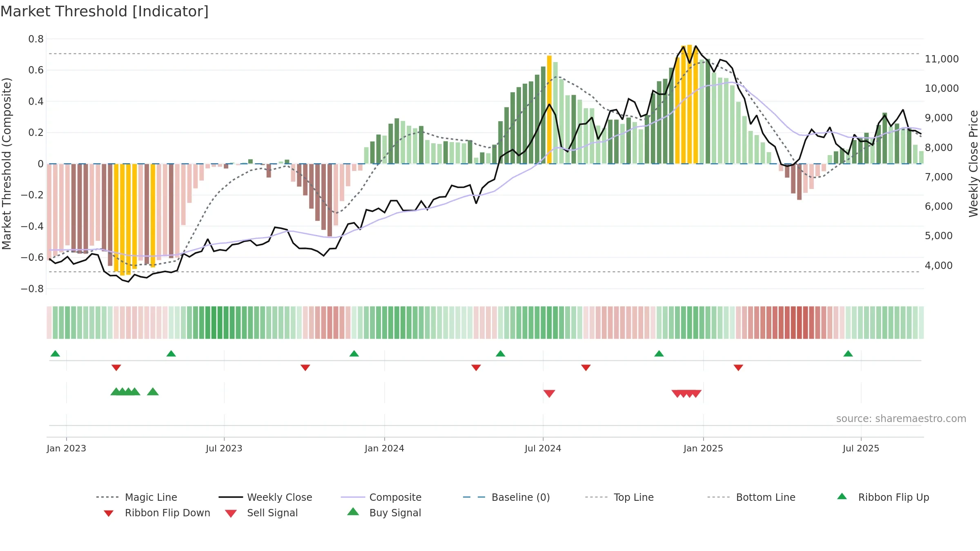Click the yellow composite bar at Jul 2024

click(x=549, y=109)
